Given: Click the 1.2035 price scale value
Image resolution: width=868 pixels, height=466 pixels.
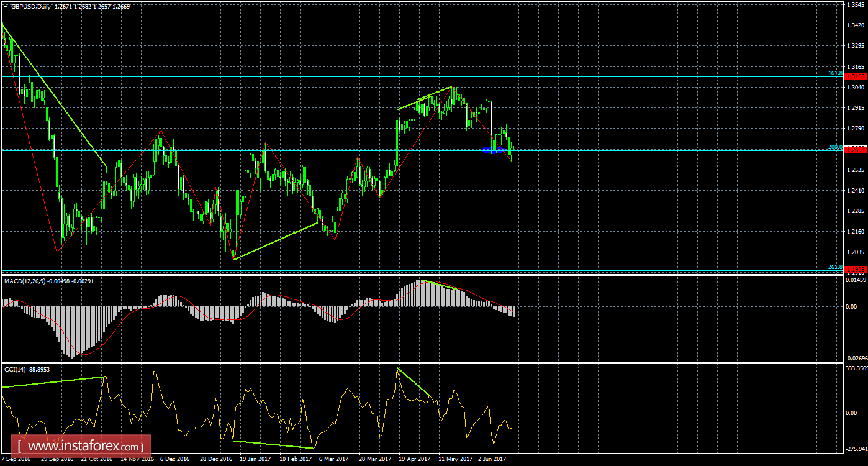Looking at the screenshot, I should (856, 252).
